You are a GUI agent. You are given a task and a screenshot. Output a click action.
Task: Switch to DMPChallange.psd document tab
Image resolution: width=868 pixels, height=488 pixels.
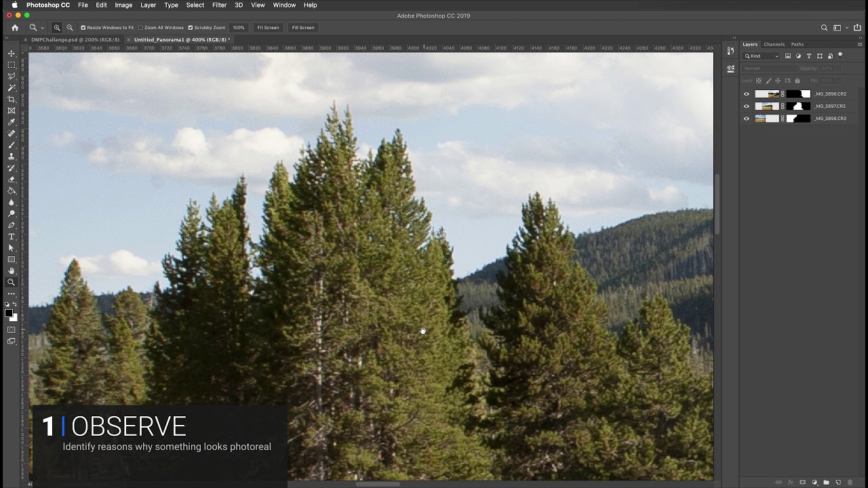pyautogui.click(x=75, y=40)
